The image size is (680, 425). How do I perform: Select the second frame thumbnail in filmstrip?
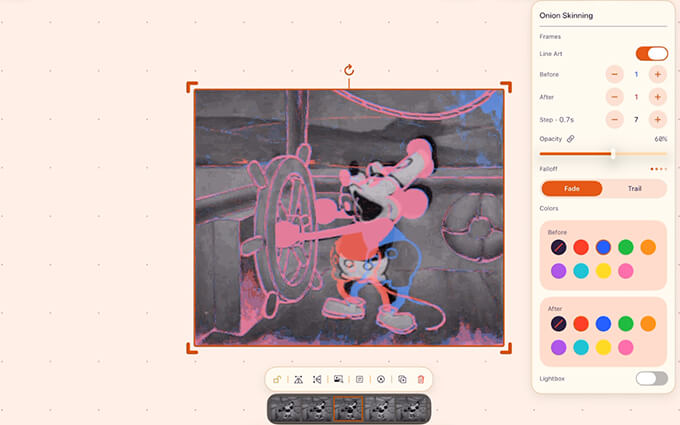(x=317, y=409)
